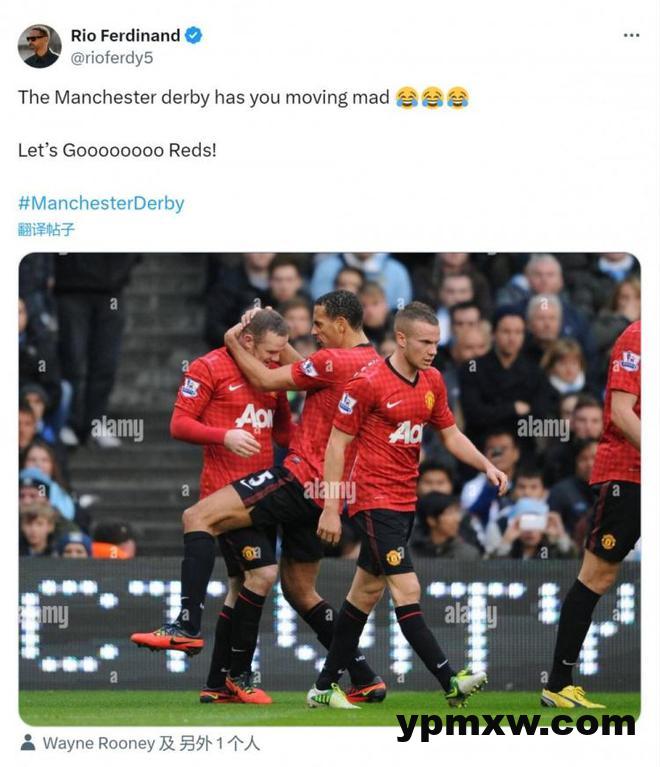This screenshot has width=660, height=767.
Task: Show the other tagged person 及另外1个人
Action: 209,743
